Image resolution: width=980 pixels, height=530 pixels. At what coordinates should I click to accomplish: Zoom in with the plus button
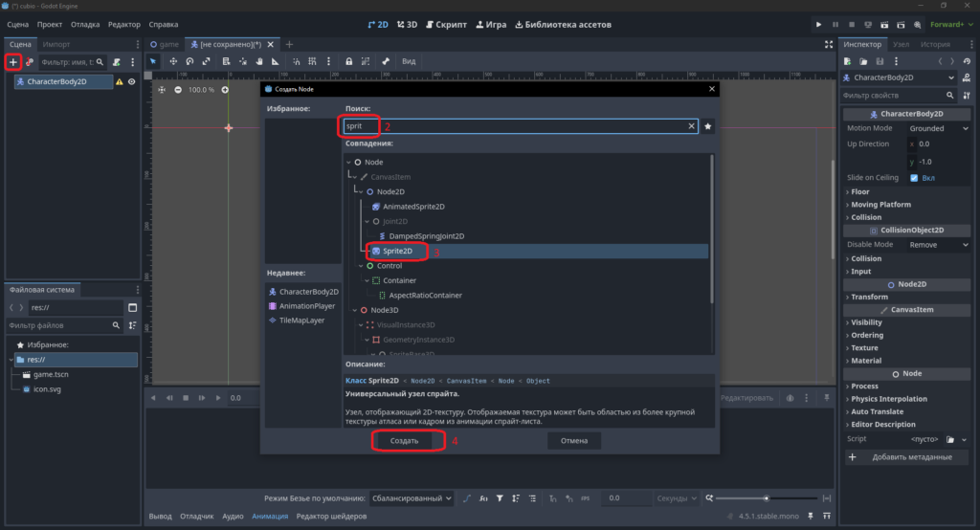coord(225,90)
